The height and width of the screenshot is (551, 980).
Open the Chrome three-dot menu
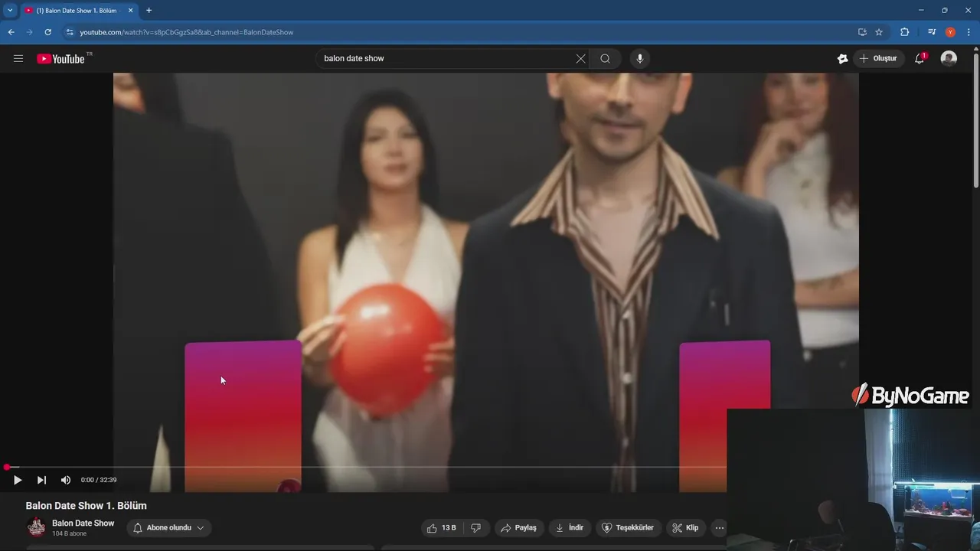tap(969, 32)
